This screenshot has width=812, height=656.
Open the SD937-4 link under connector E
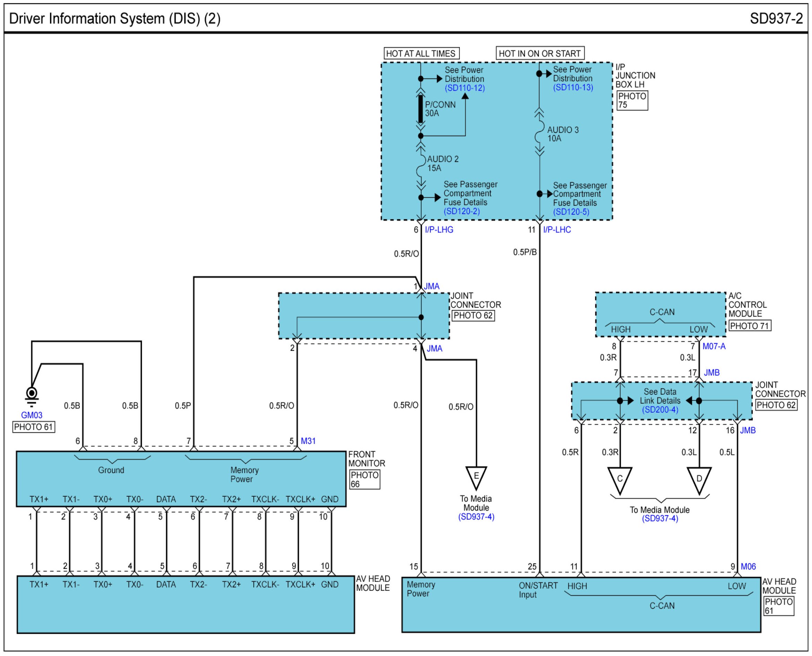click(476, 517)
